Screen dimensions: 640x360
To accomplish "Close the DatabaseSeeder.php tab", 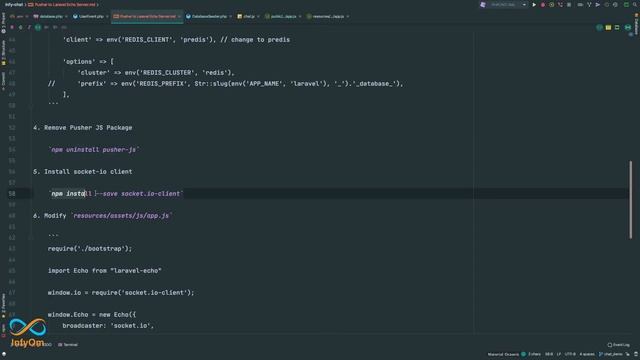I will pyautogui.click(x=230, y=17).
